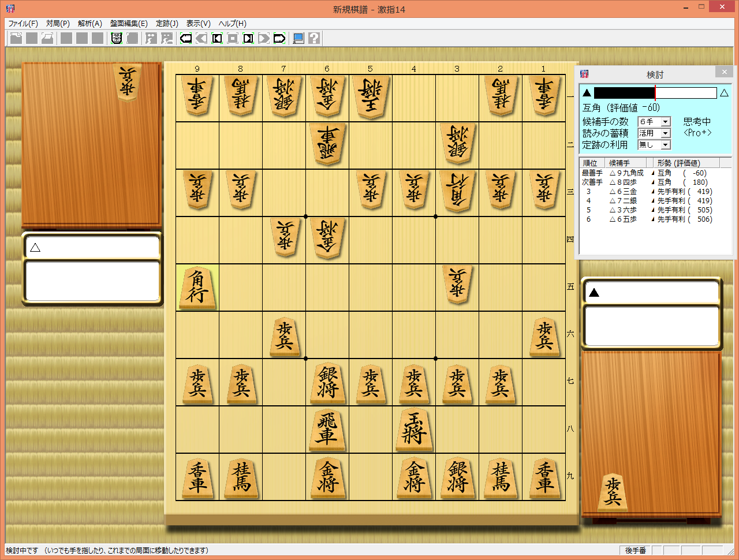The height and width of the screenshot is (560, 739).
Task: Click the skip-forward triangle-and-bar toolbar icon
Action: (248, 39)
